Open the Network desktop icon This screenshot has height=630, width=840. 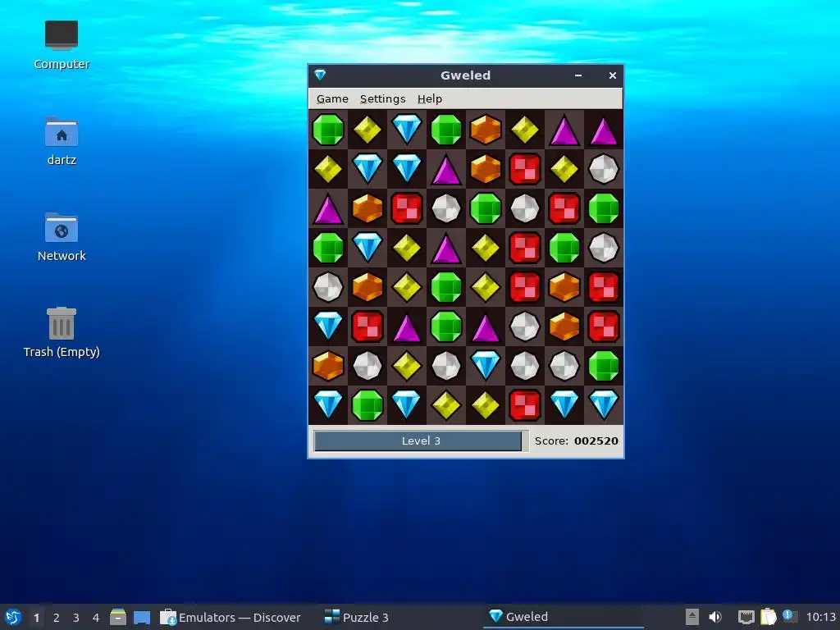click(62, 237)
